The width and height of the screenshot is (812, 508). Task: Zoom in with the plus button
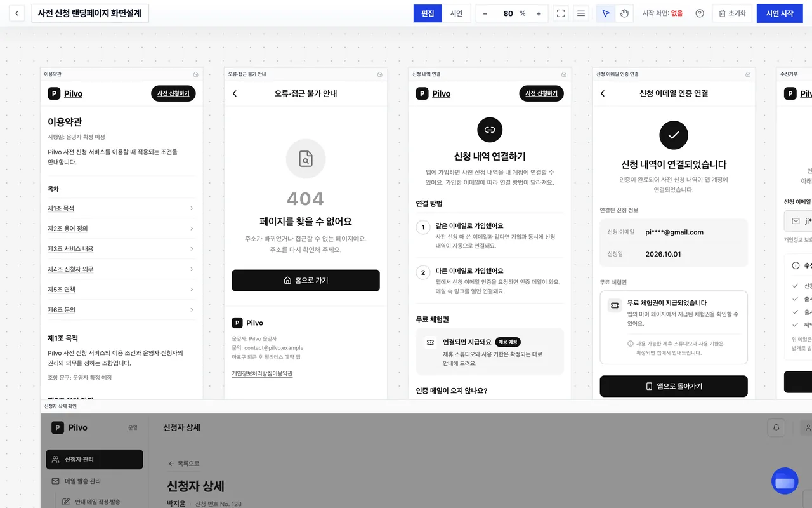point(539,13)
